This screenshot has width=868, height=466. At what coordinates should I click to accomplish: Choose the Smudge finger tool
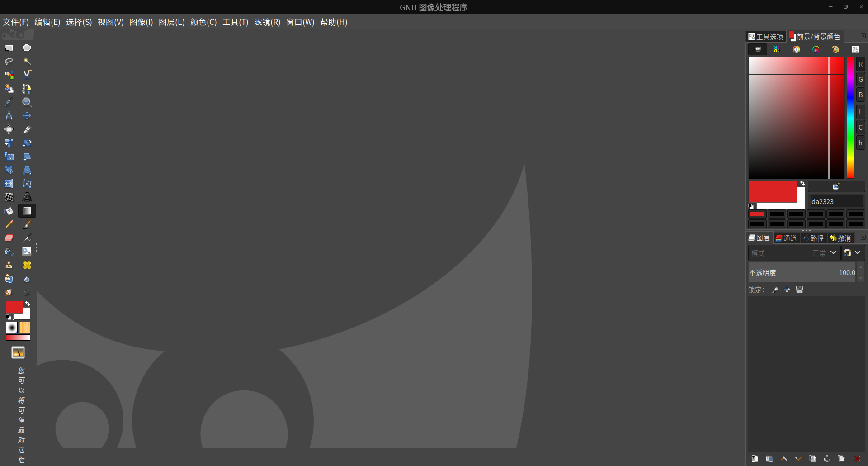point(9,292)
